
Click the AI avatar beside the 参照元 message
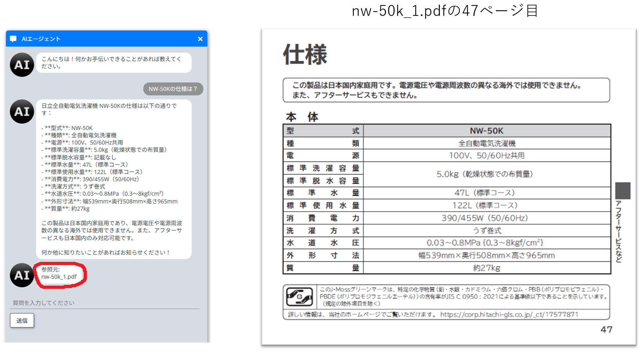point(22,275)
